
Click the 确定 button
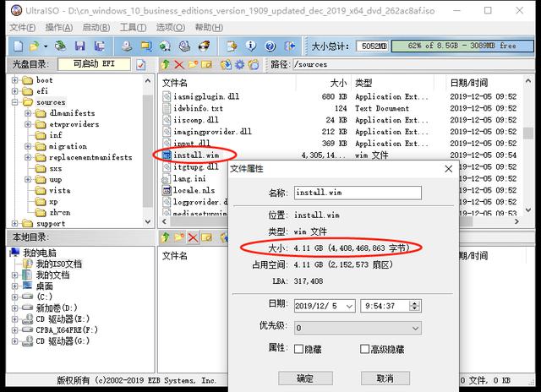click(x=305, y=378)
